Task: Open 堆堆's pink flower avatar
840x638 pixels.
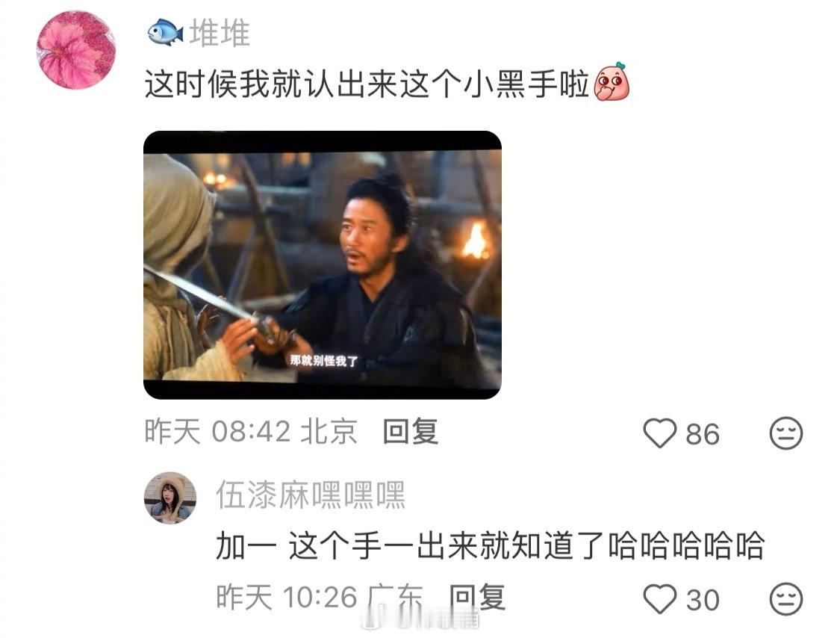Action: point(76,50)
